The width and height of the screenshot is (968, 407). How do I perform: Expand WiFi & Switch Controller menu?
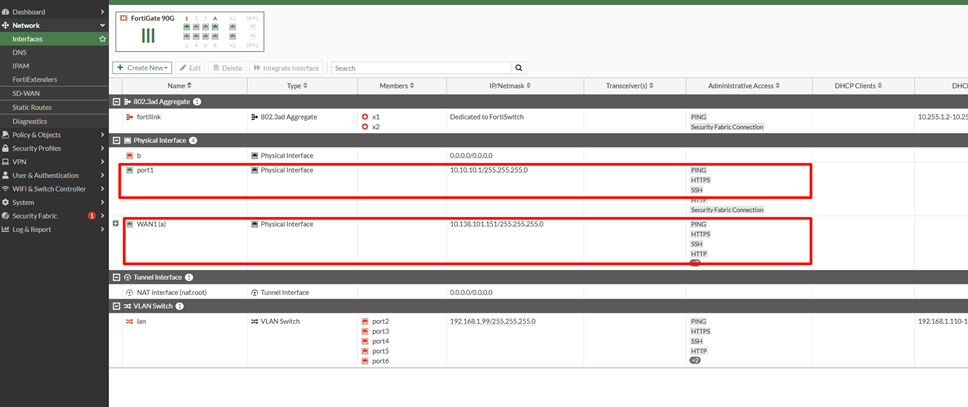[54, 189]
